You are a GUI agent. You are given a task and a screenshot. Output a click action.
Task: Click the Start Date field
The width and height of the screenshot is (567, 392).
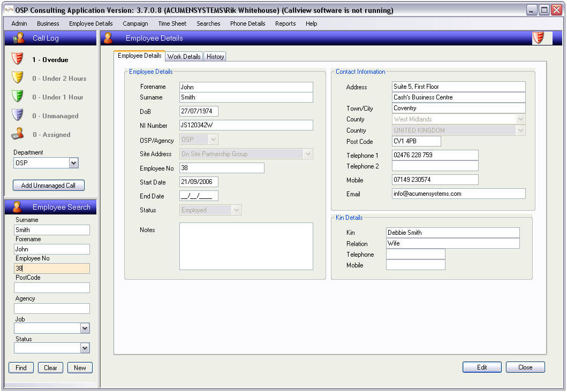[199, 182]
